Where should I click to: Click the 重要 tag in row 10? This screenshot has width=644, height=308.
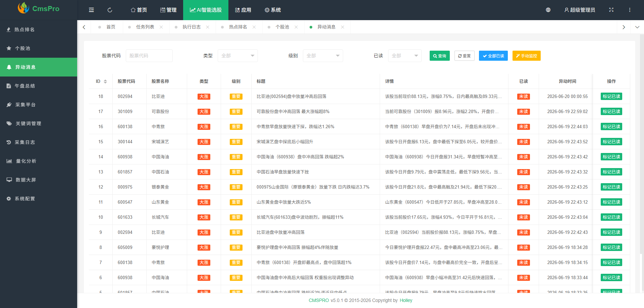point(236,217)
